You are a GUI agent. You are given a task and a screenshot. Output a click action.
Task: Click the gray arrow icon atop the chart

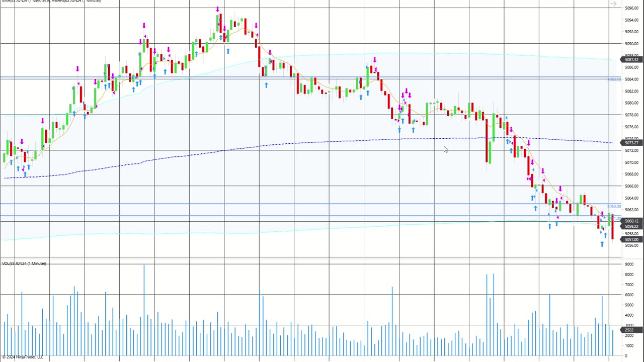click(613, 4)
